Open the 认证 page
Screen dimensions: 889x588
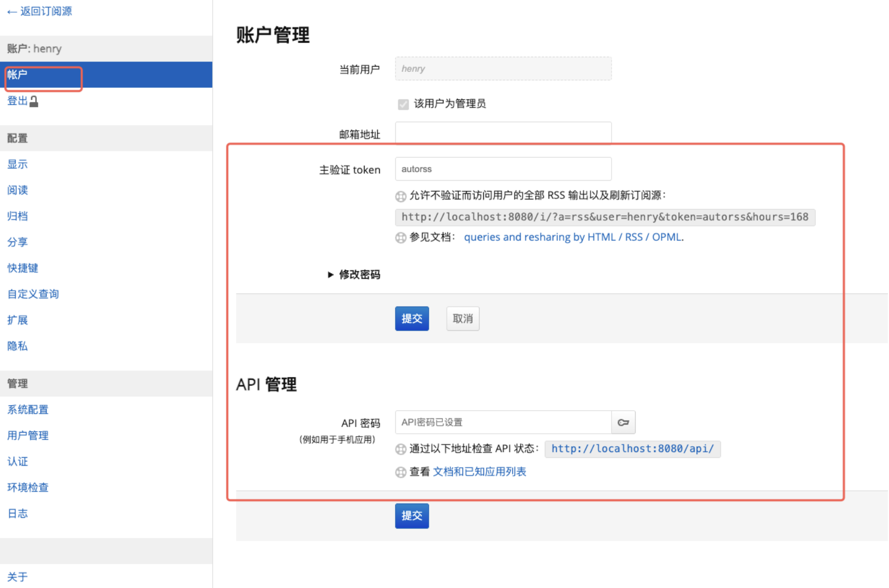(17, 461)
